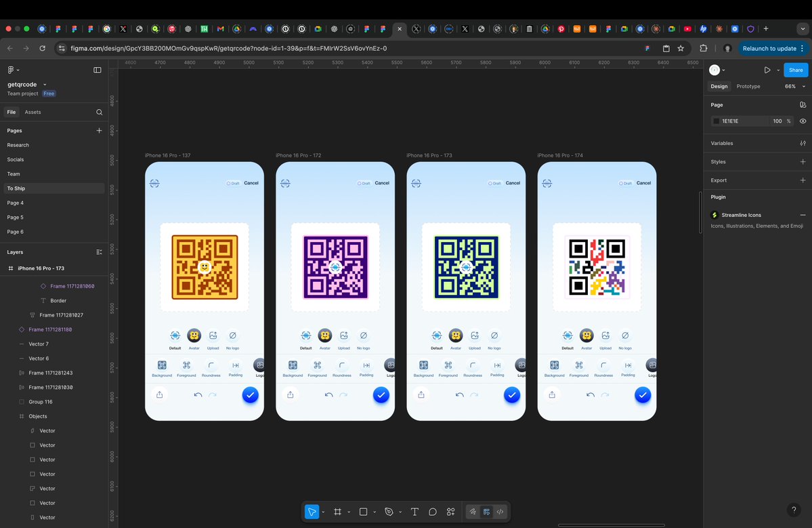Image resolution: width=812 pixels, height=528 pixels.
Task: Open a new browser tab
Action: coord(766,28)
